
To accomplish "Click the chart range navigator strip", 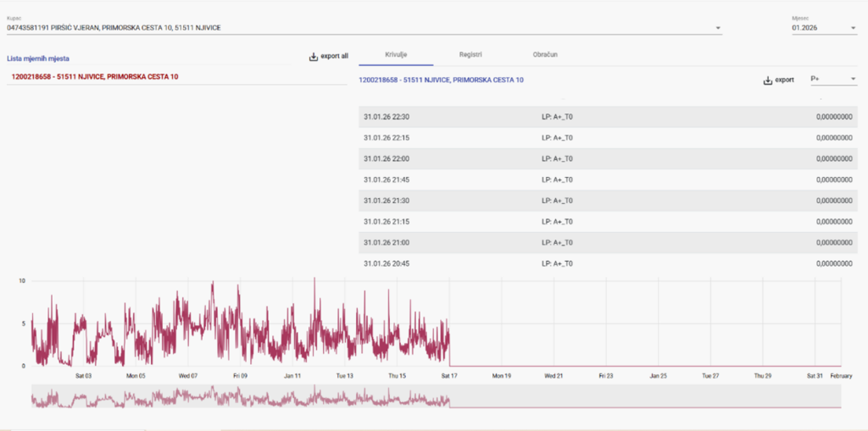I will coord(436,396).
